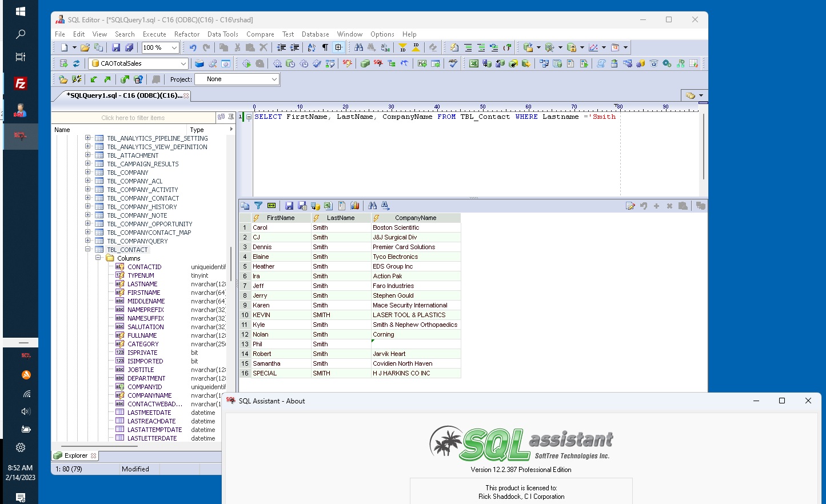Click the calendar scheduler icon

pyautogui.click(x=615, y=47)
